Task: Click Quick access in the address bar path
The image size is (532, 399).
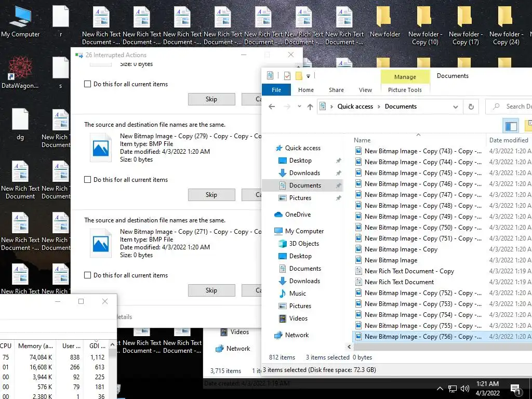Action: [355, 107]
